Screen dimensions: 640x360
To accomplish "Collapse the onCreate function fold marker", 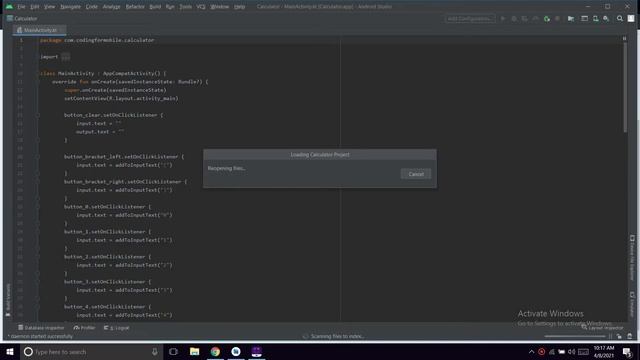I will [x=37, y=82].
